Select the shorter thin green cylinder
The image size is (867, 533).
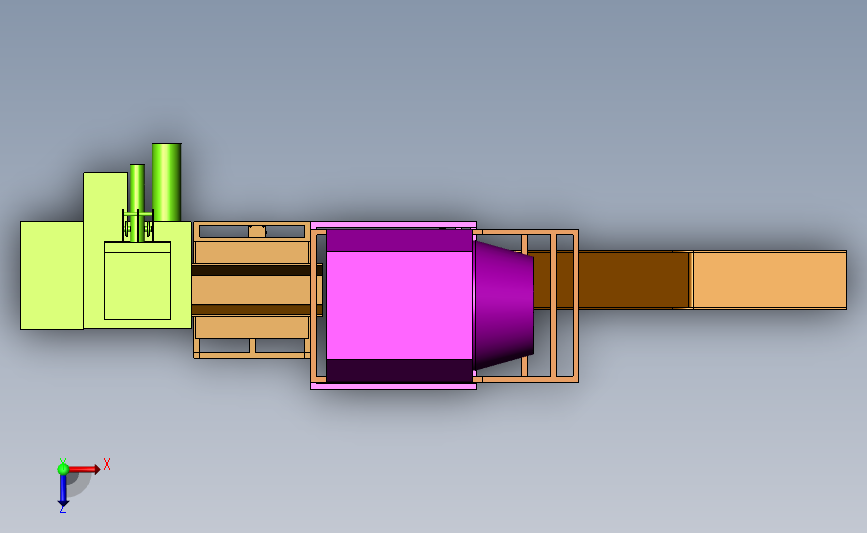click(x=137, y=202)
